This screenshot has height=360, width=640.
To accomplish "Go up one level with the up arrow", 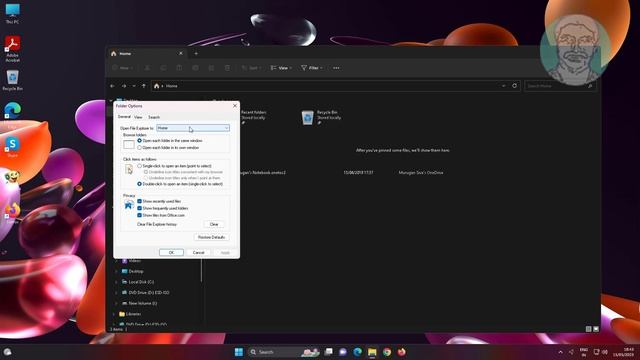I will click(x=144, y=86).
